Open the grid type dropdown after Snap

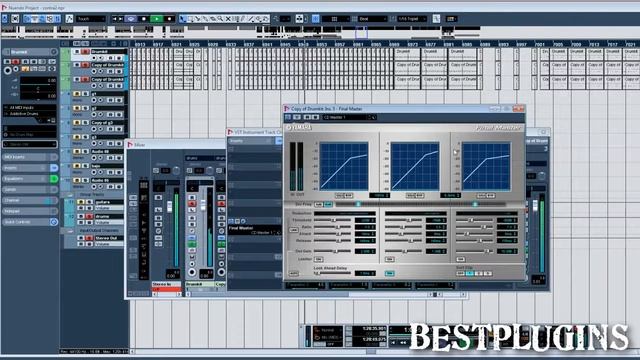click(x=336, y=19)
